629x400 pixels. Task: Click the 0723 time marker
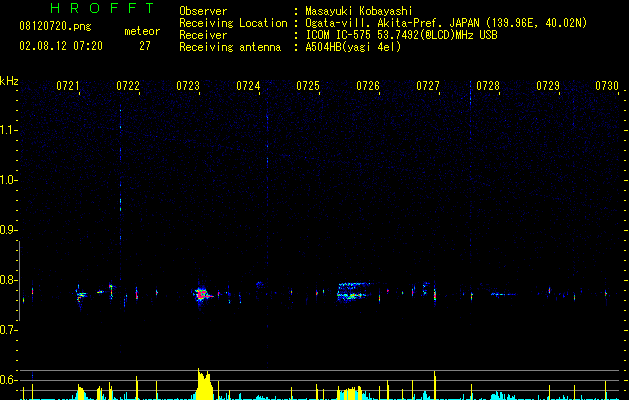tap(188, 86)
